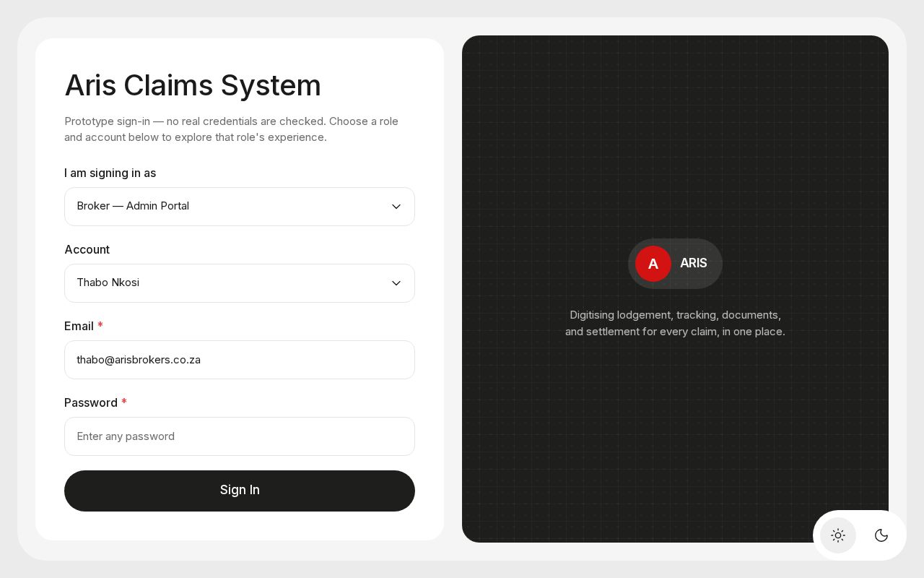Open the 'I am signing in as' role dropdown
The image size is (924, 578).
click(x=240, y=207)
